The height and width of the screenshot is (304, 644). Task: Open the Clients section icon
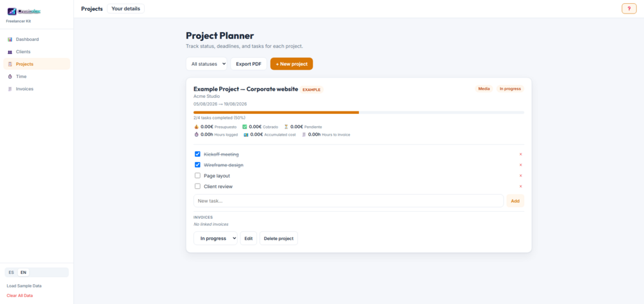(10, 52)
